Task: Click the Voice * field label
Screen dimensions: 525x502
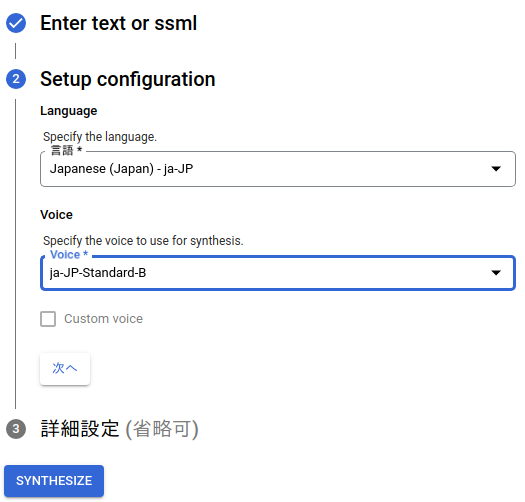Action: click(x=69, y=255)
